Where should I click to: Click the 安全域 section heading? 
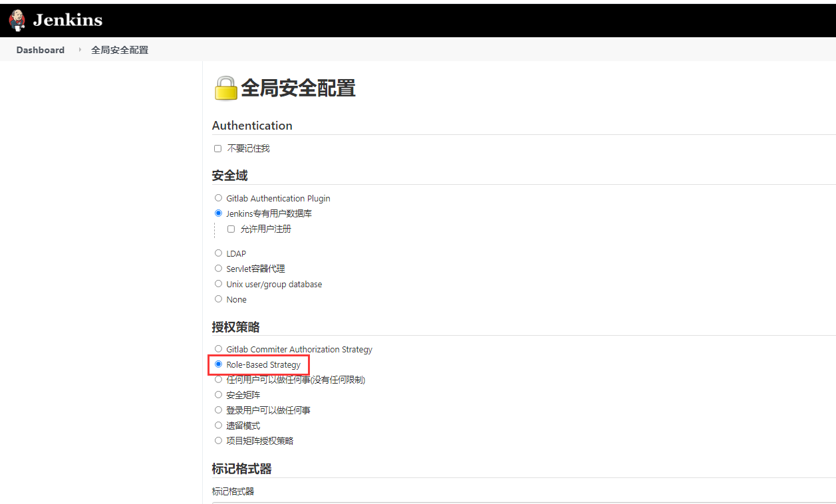coord(229,176)
